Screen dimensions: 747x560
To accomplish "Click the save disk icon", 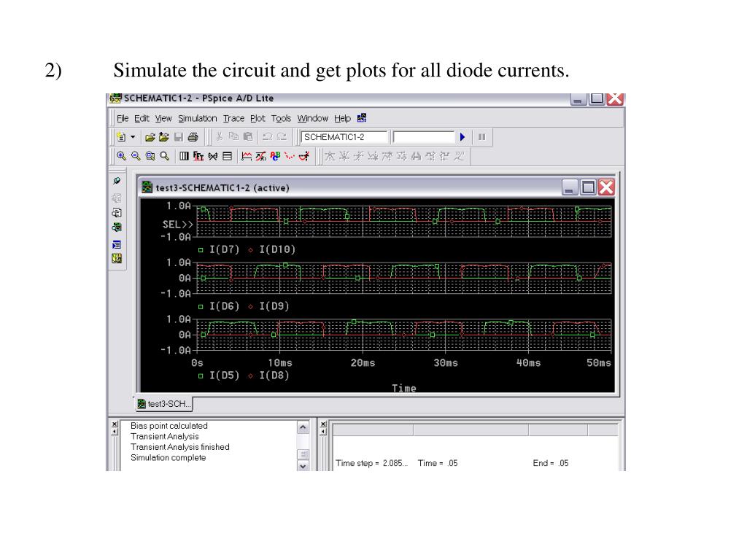I will point(179,137).
